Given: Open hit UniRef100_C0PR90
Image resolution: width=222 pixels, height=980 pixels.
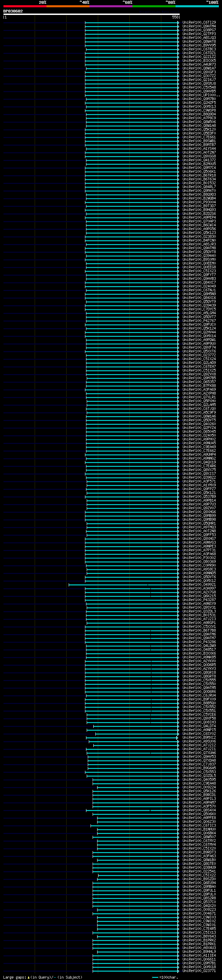Looking at the screenshot, I should pyautogui.click(x=199, y=565).
